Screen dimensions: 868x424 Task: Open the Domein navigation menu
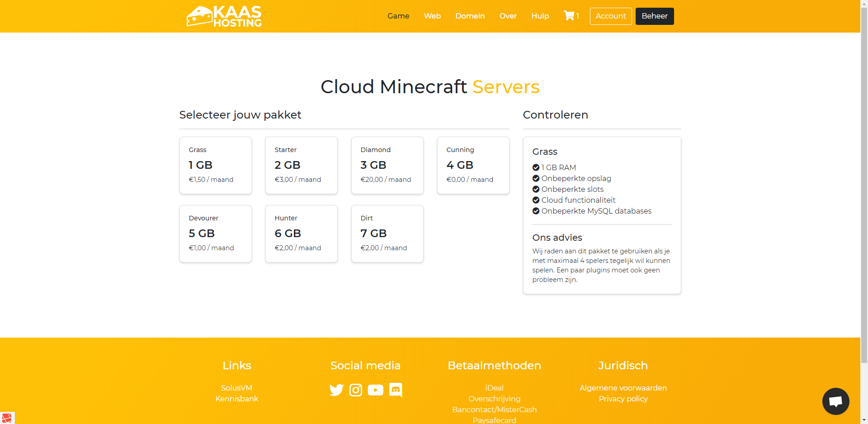click(470, 16)
